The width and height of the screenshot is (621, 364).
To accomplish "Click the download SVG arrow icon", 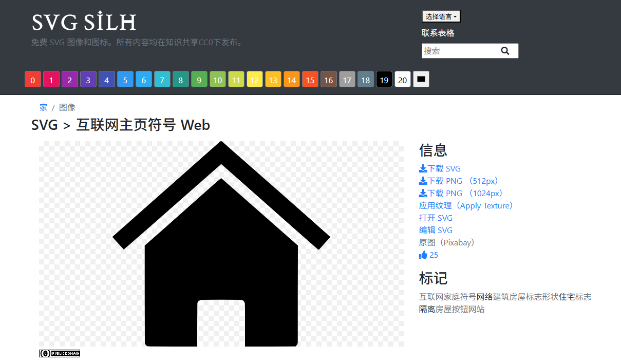I will point(423,168).
